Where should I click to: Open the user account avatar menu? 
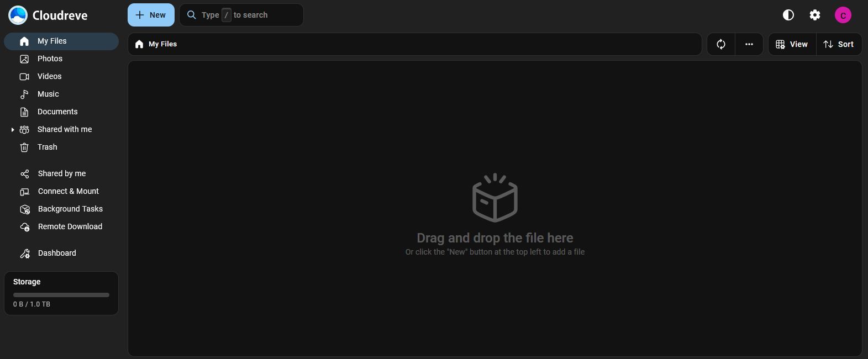(x=843, y=15)
